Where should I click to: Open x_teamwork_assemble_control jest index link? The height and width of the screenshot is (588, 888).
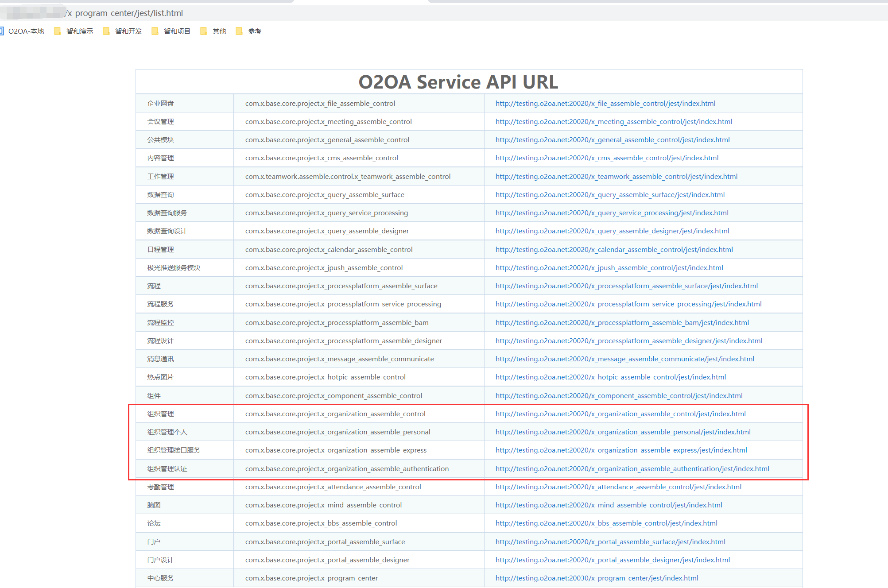[616, 177]
